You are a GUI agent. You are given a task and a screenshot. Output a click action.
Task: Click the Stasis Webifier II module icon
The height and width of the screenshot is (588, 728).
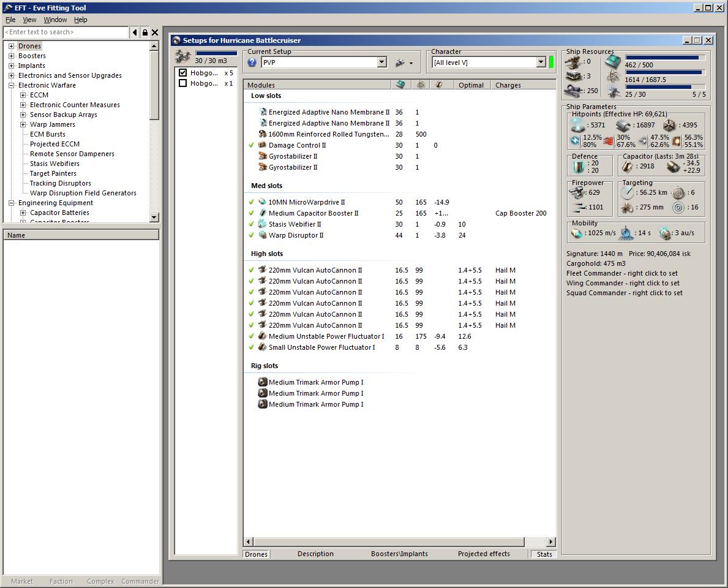click(x=263, y=224)
